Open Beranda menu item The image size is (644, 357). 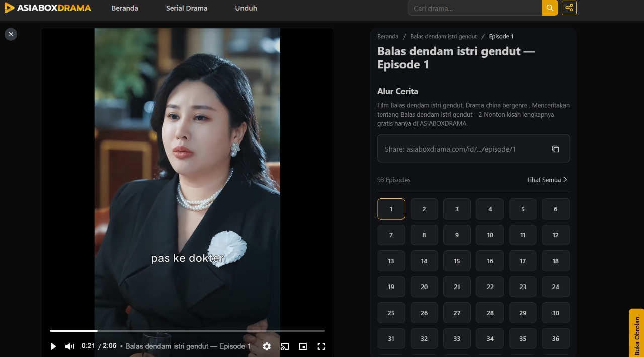[125, 8]
